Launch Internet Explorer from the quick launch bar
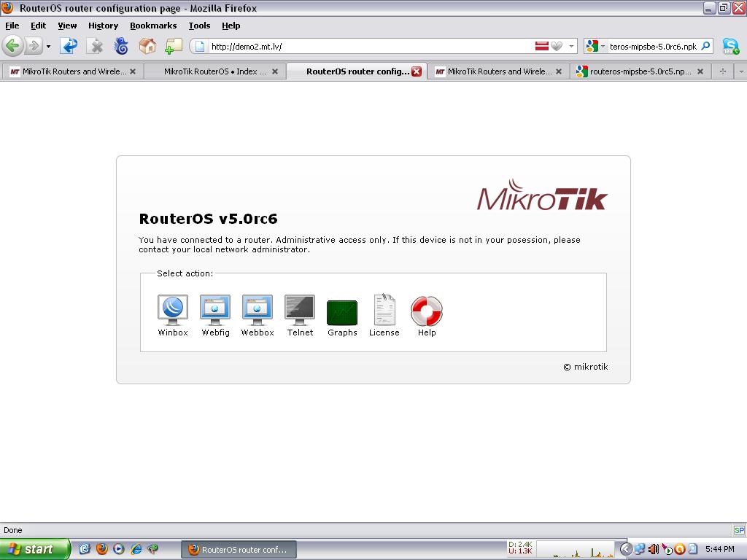Screen dimensions: 747x560 pos(136,549)
